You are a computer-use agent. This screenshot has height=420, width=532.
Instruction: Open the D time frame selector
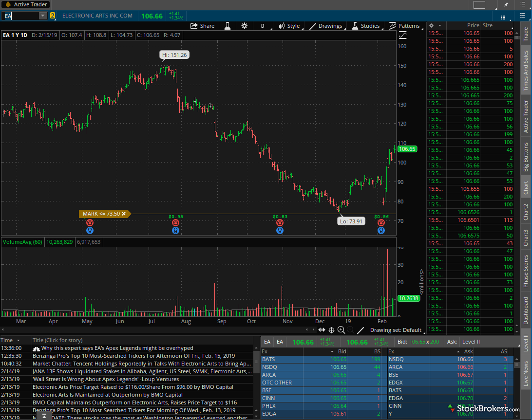(x=263, y=26)
